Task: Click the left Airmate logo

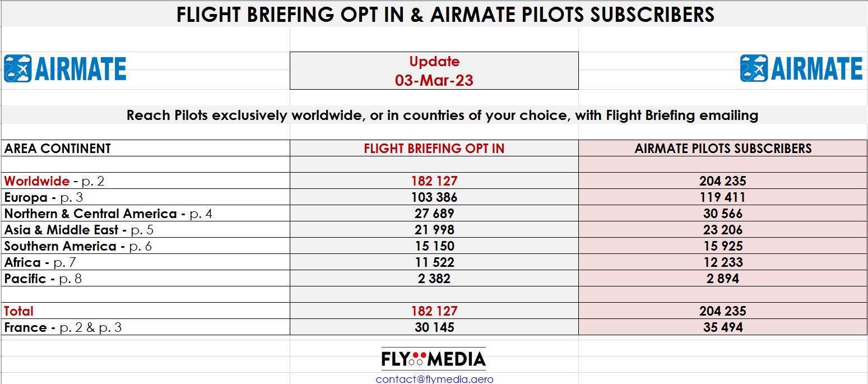Action: click(x=65, y=69)
